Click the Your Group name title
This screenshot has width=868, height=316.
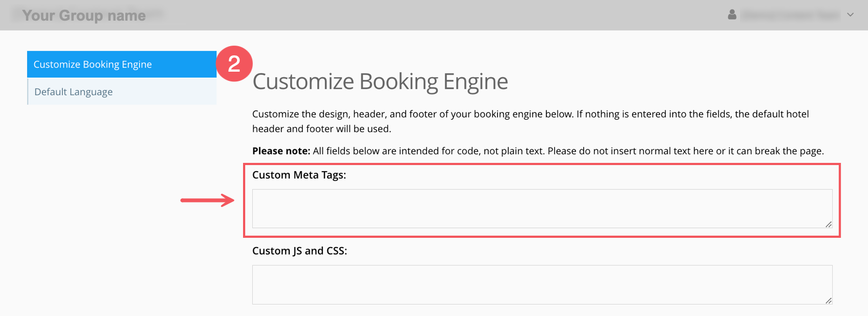pos(84,15)
